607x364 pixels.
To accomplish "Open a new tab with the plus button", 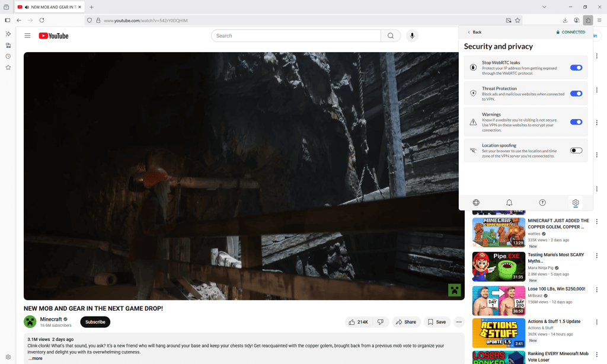I will (91, 7).
